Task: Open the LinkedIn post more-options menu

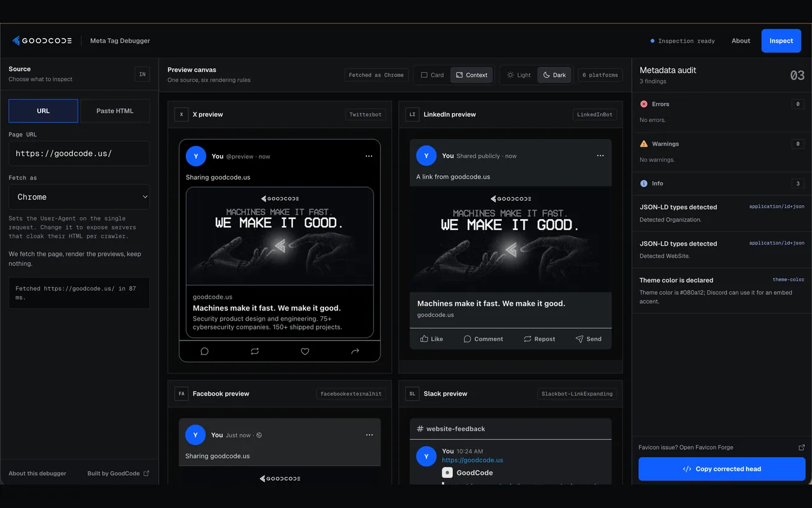Action: [x=600, y=156]
